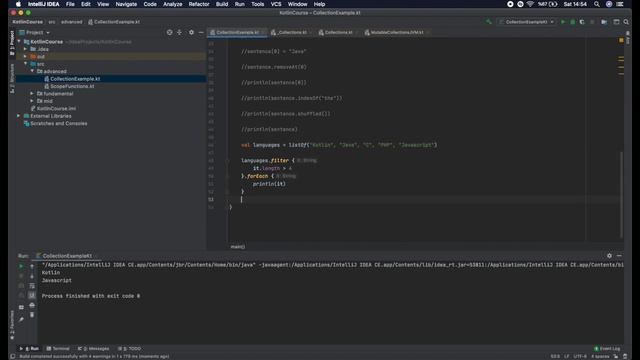The height and width of the screenshot is (360, 640).
Task: Expand External Libraries
Action: (19, 116)
